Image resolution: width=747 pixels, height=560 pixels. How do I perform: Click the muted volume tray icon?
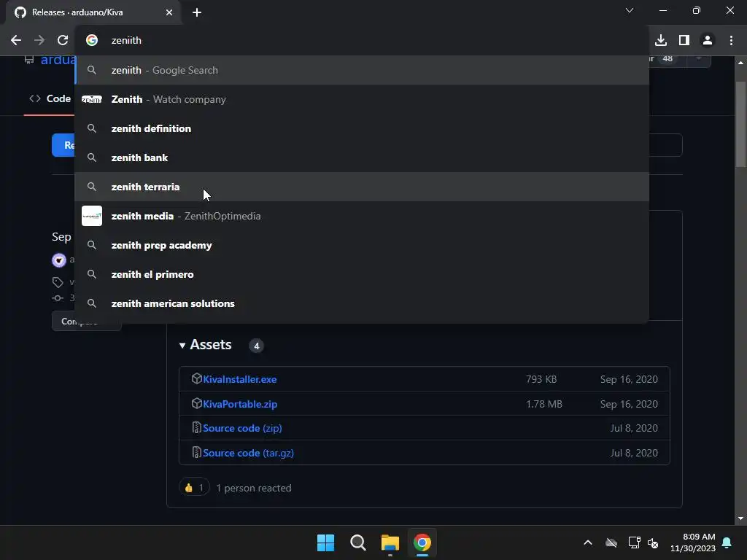653,542
